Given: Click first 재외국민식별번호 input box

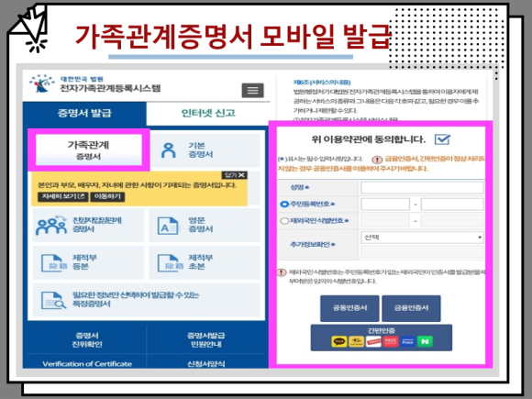Looking at the screenshot, I should pos(385,221).
